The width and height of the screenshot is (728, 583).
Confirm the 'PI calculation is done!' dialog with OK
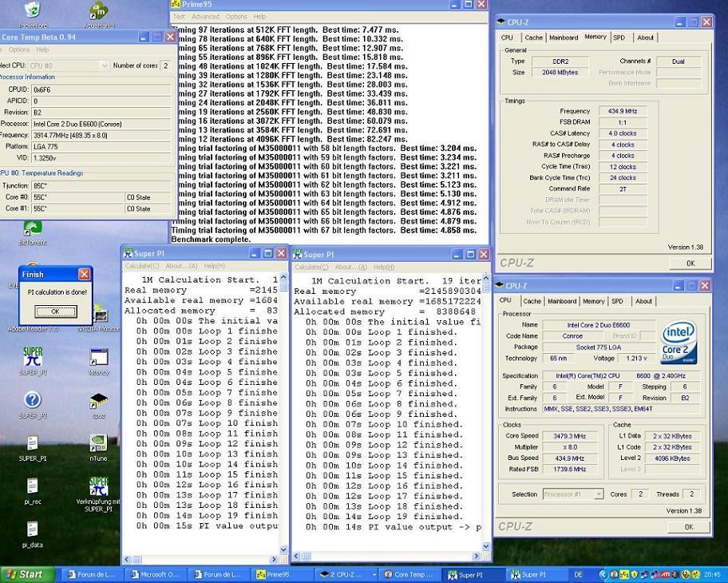coord(55,311)
